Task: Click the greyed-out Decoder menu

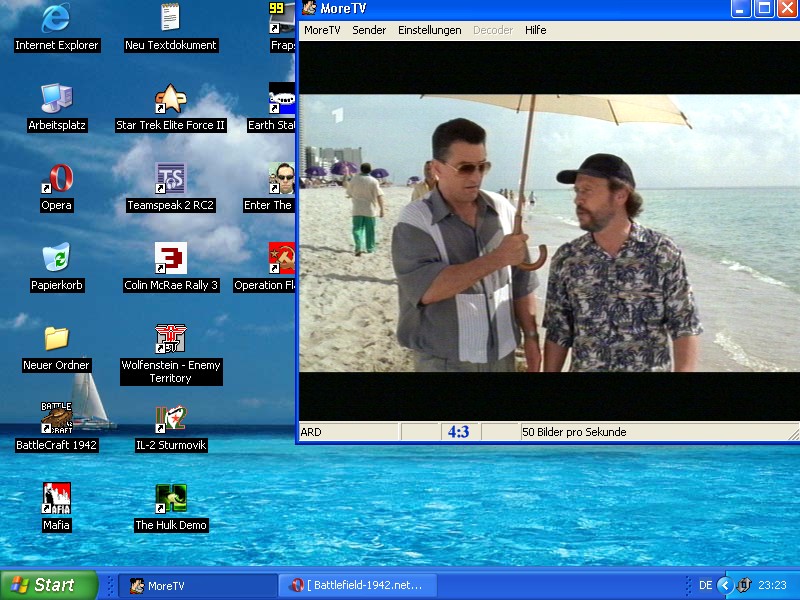Action: [493, 30]
